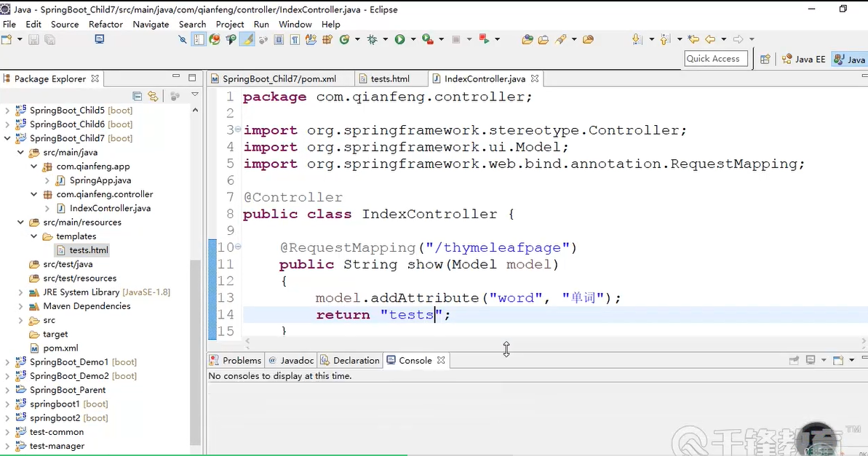The image size is (868, 456).
Task: Click the Debug bug icon
Action: coord(373,39)
